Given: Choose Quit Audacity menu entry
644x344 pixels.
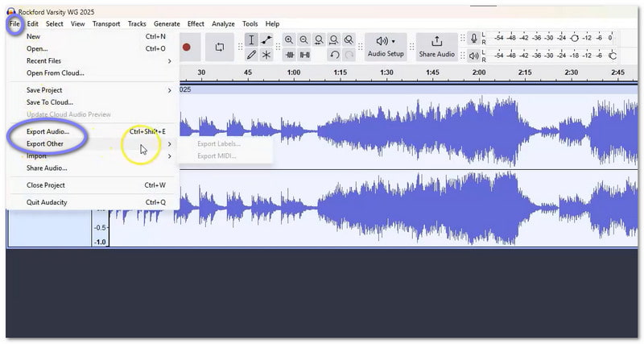Looking at the screenshot, I should pos(94,202).
